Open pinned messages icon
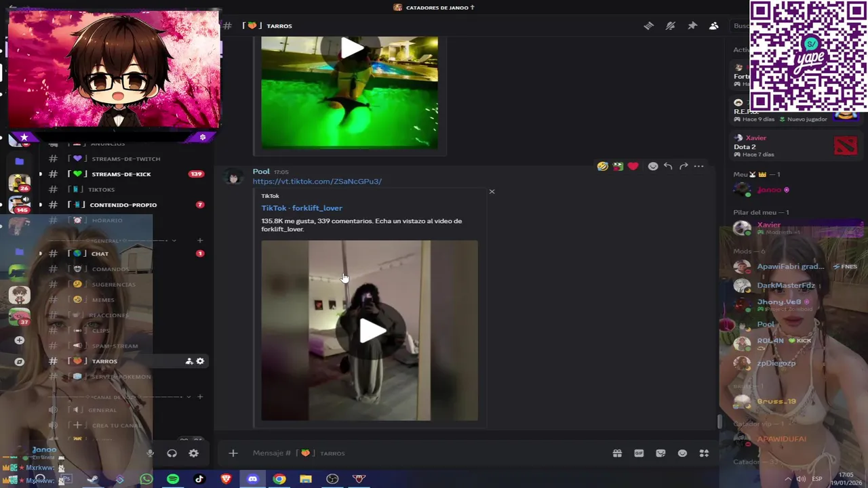The height and width of the screenshot is (488, 868). point(692,26)
